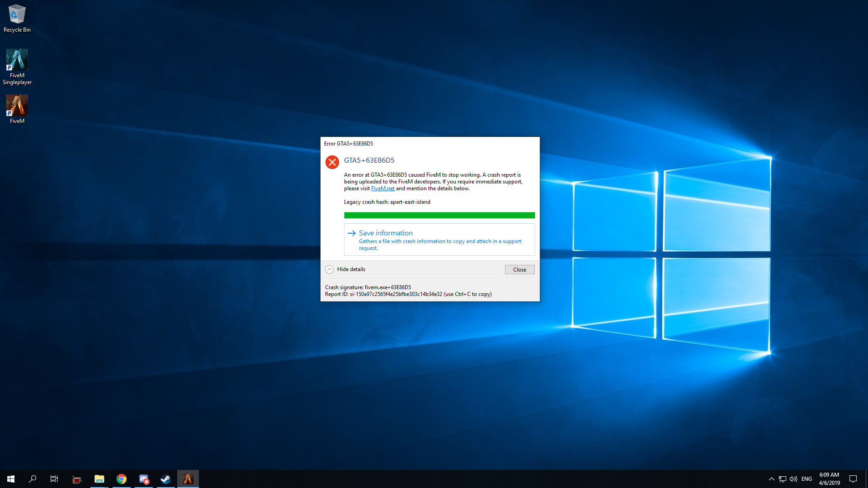The image size is (868, 488).
Task: Click the red error X icon
Action: pyautogui.click(x=332, y=162)
